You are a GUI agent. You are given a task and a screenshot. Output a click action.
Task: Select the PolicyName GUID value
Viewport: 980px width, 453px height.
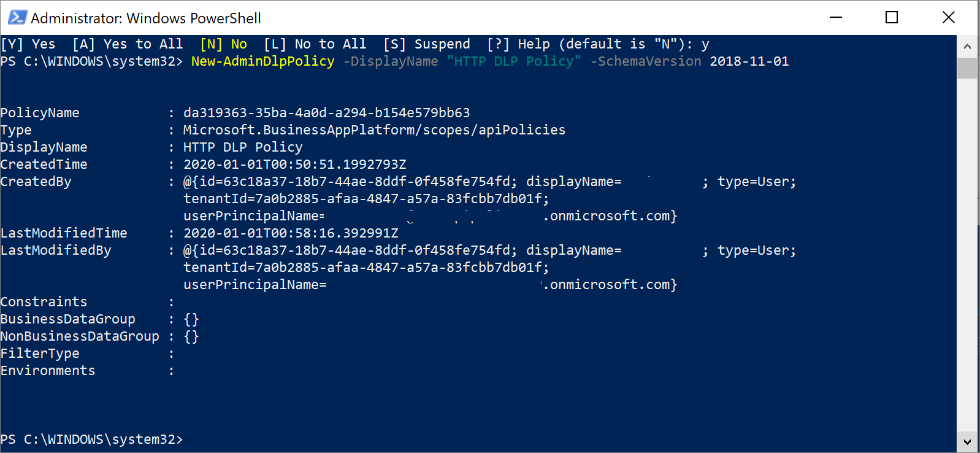pyautogui.click(x=327, y=112)
